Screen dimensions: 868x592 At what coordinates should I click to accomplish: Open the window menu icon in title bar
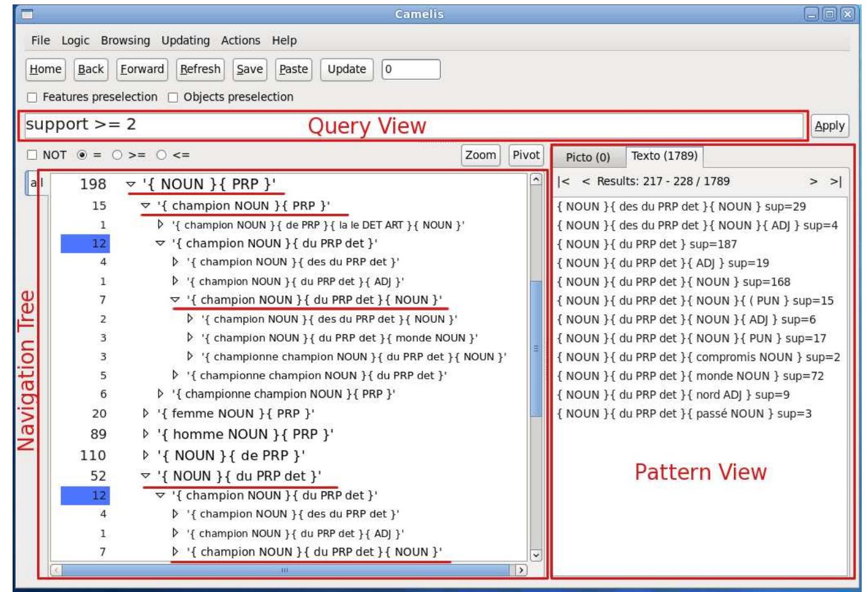[x=27, y=14]
